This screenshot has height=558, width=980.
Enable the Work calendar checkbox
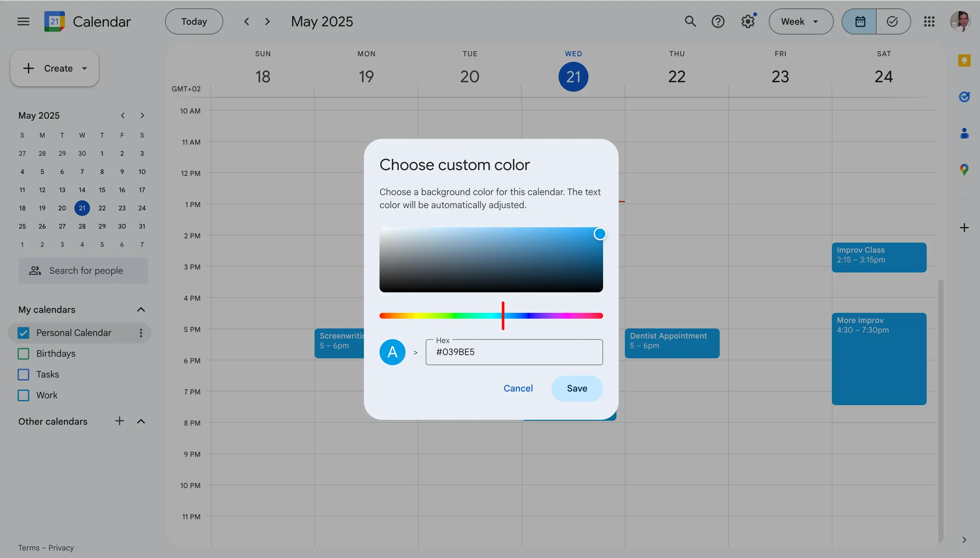click(x=23, y=395)
